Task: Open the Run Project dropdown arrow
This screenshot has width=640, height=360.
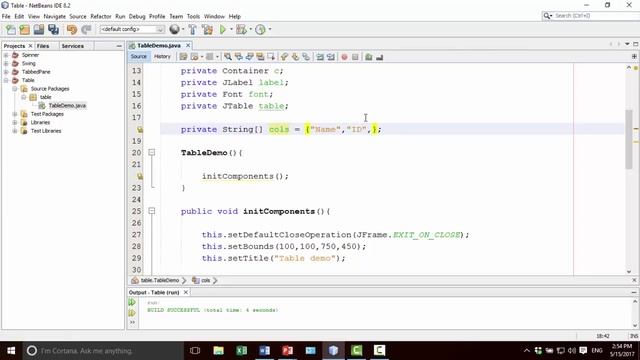Action: coord(231,29)
